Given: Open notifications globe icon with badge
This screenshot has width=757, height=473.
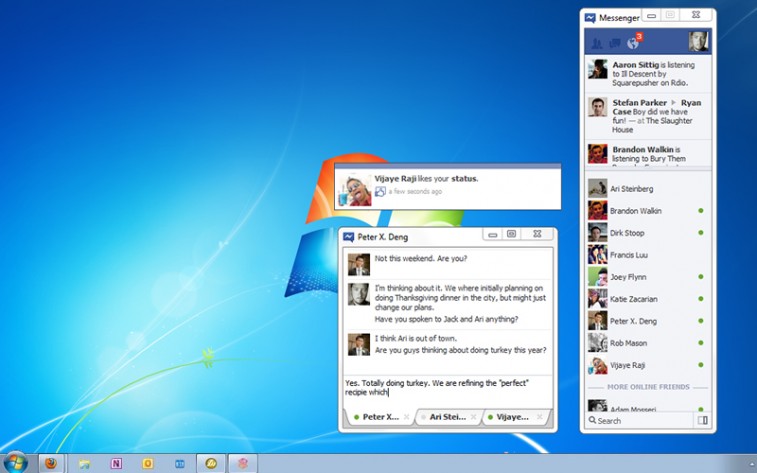Looking at the screenshot, I should (x=632, y=43).
